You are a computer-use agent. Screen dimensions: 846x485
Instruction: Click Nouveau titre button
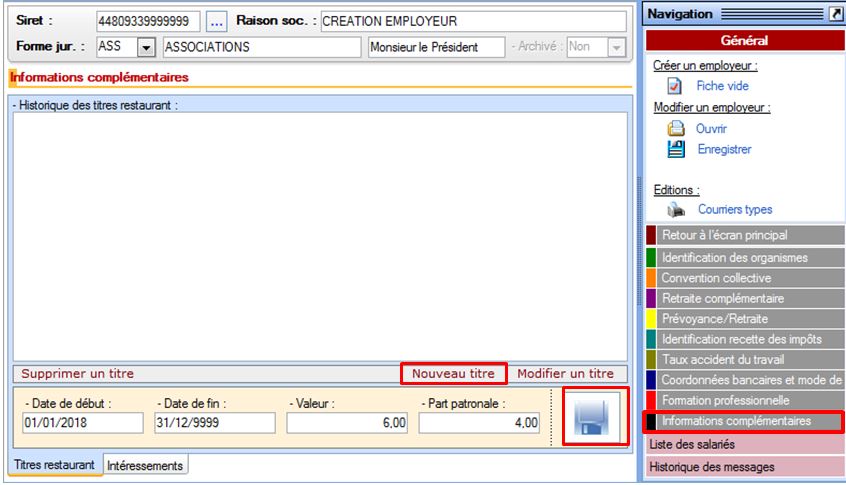(453, 373)
